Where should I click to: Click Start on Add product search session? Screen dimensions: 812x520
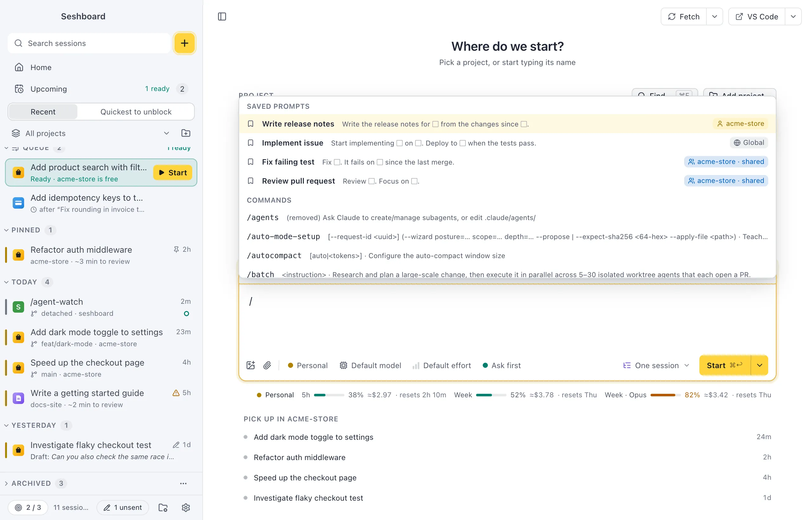173,172
